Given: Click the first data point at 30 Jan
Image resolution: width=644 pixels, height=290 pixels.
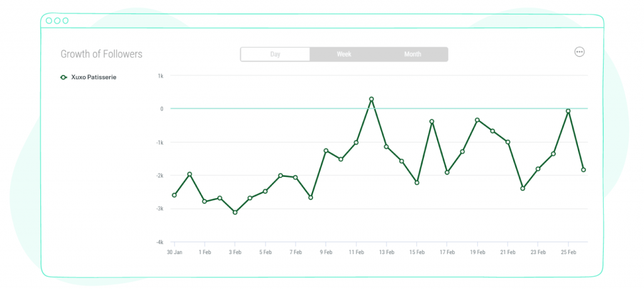Looking at the screenshot, I should (x=174, y=195).
